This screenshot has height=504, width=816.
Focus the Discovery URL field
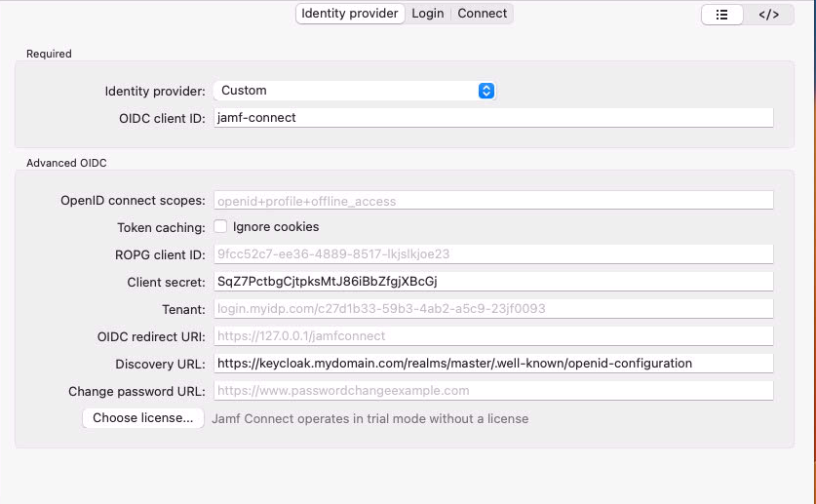[x=493, y=363]
